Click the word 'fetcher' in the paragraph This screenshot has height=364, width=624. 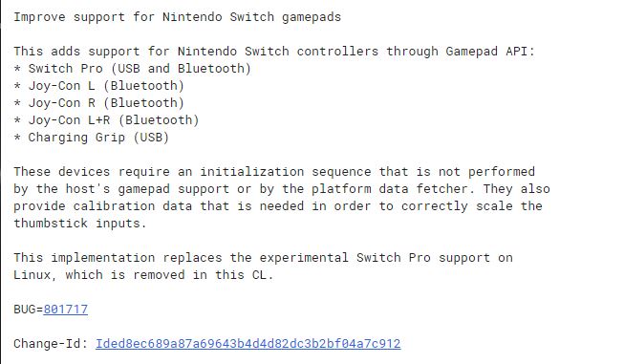(442, 189)
